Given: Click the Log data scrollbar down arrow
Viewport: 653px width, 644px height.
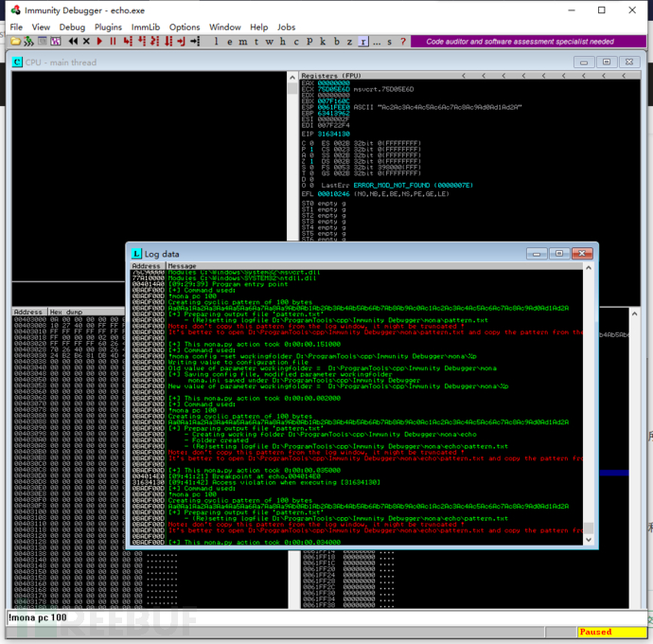Looking at the screenshot, I should [588, 540].
